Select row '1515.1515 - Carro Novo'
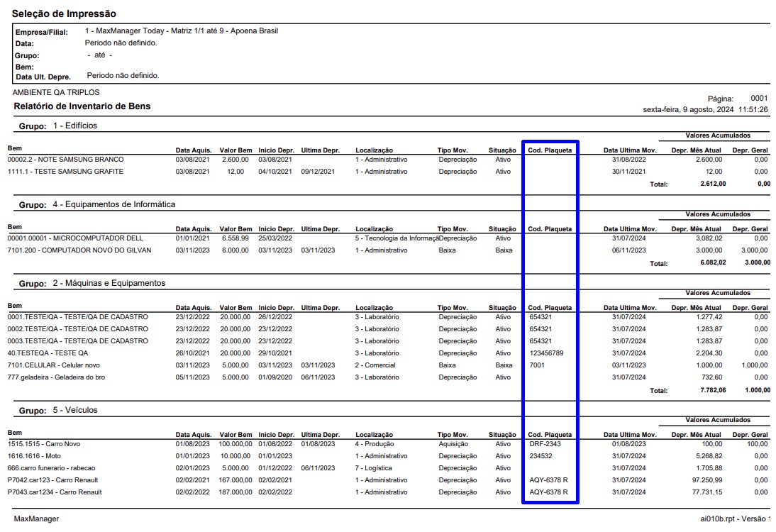 pos(387,444)
